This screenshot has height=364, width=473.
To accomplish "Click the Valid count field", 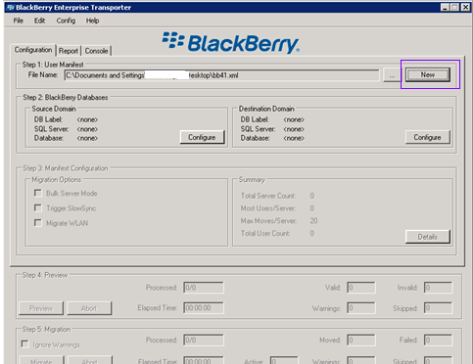I will click(361, 288).
